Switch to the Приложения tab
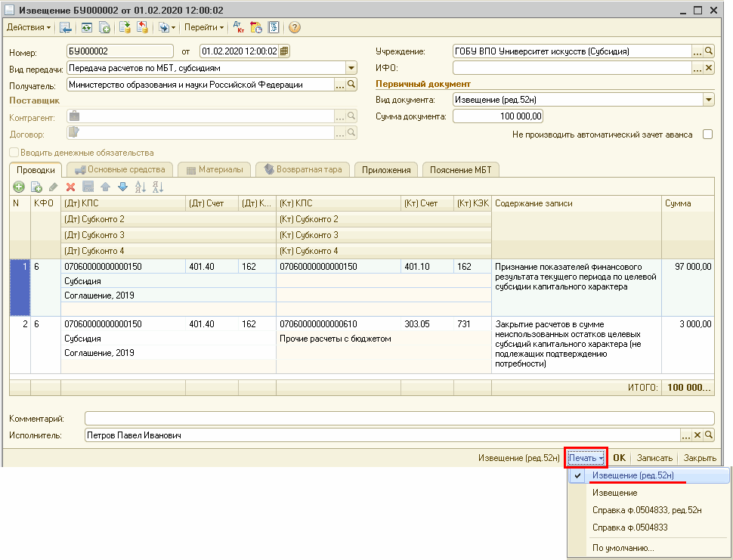 385,169
